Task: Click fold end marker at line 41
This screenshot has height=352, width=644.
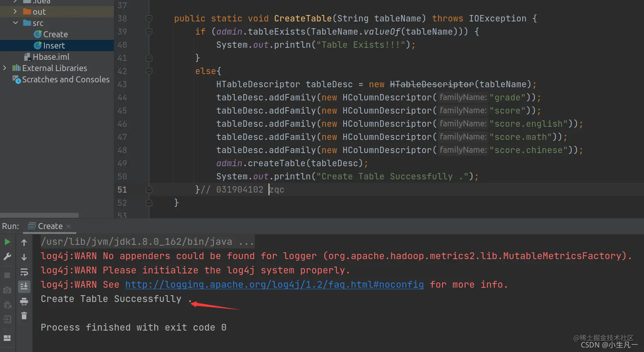Action: pyautogui.click(x=149, y=58)
